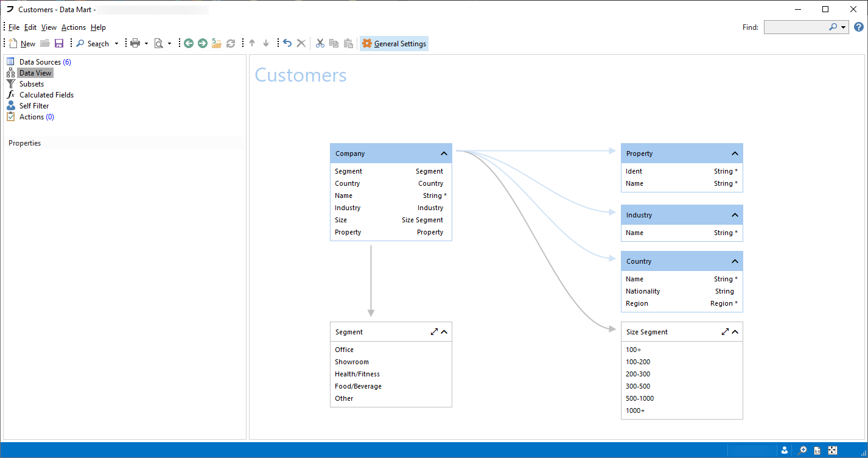Click the 1:1 actual size icon

[x=817, y=451]
